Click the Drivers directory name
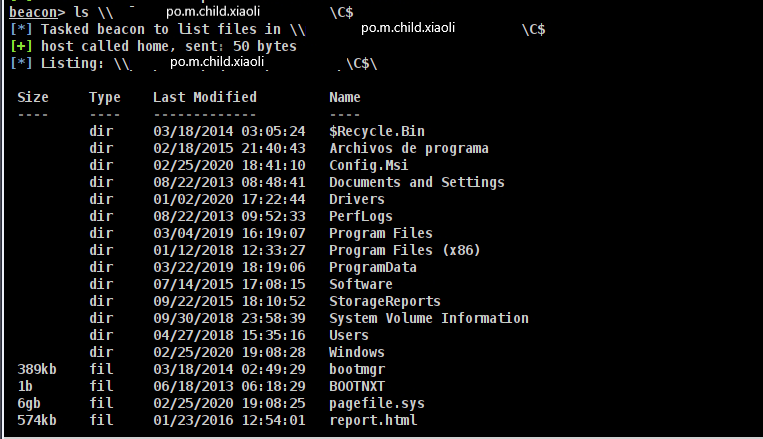 357,199
